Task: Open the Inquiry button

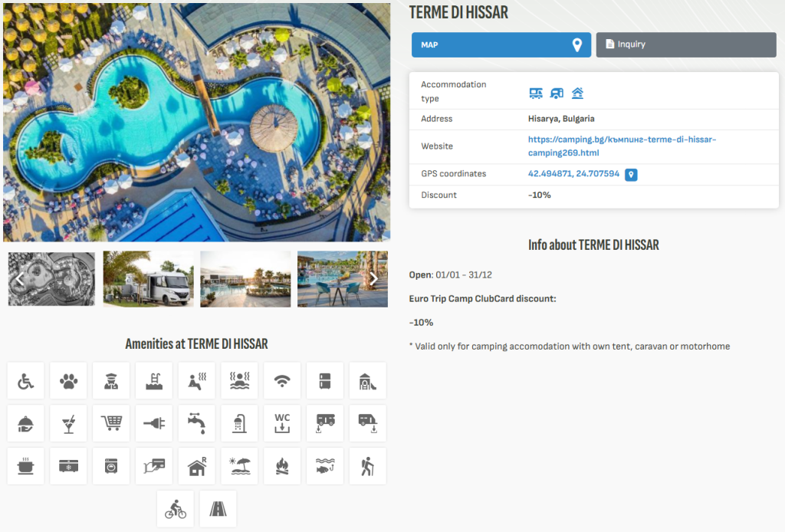Action: click(x=685, y=45)
